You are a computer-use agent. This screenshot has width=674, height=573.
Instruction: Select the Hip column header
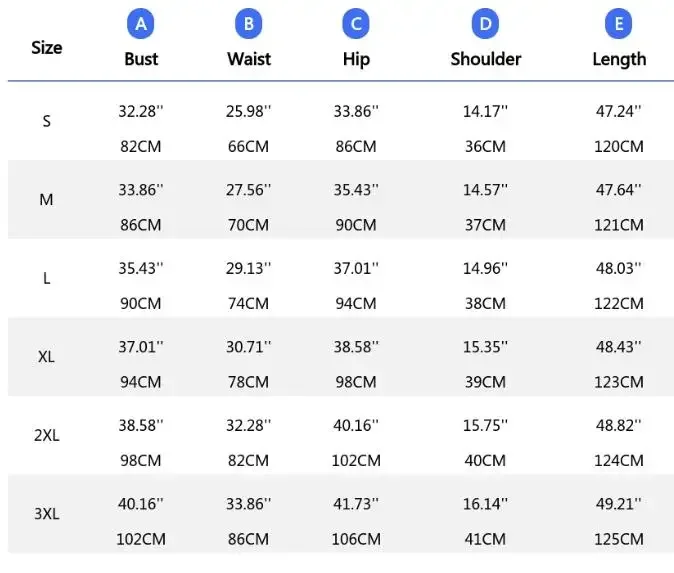click(x=356, y=59)
